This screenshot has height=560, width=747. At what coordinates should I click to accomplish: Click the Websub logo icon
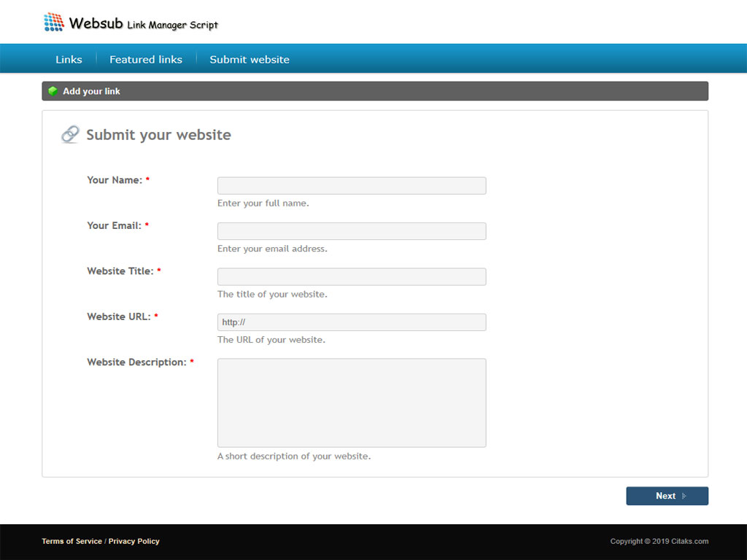(53, 22)
